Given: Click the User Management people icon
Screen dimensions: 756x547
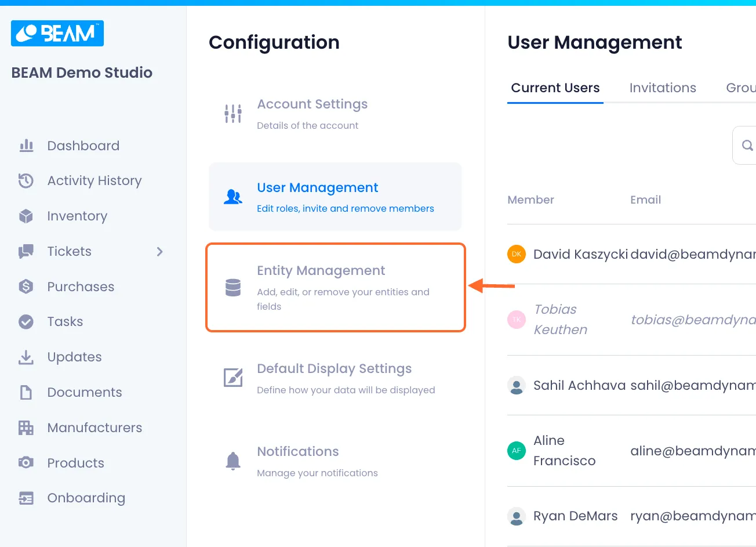Looking at the screenshot, I should tap(233, 197).
